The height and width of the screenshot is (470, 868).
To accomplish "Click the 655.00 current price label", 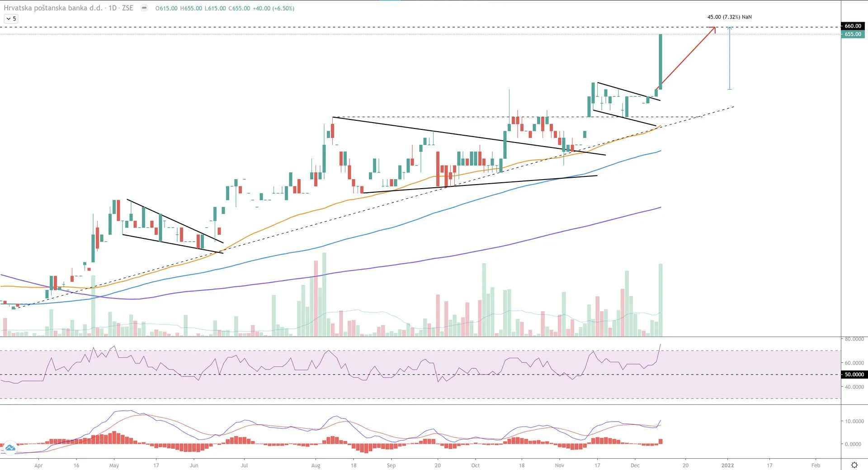I will pyautogui.click(x=853, y=34).
